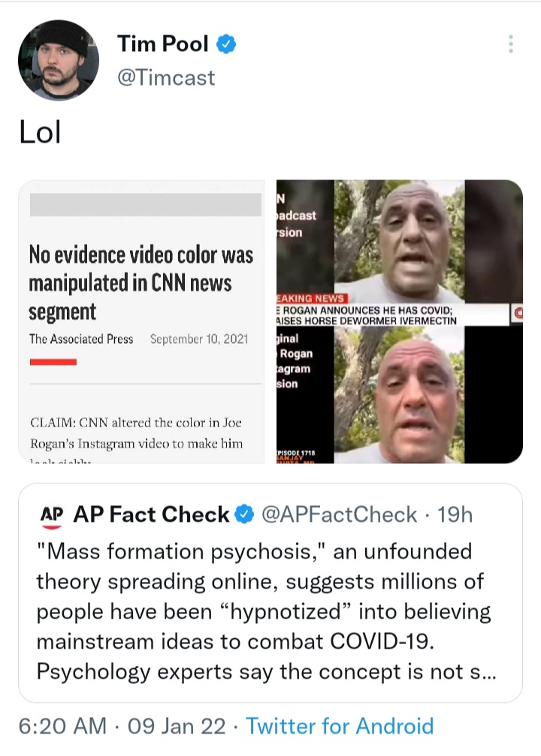Open the AP article headline screenshot image
541x756 pixels.
point(141,321)
